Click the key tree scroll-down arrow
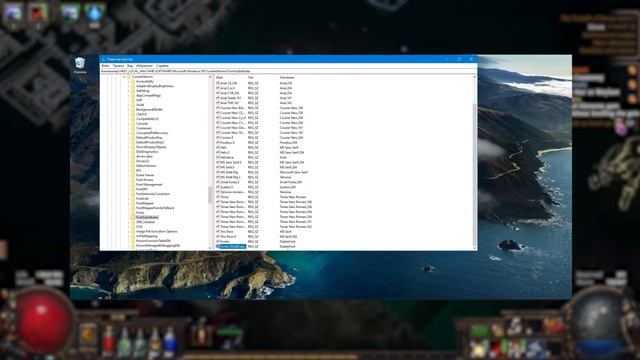 pyautogui.click(x=210, y=247)
